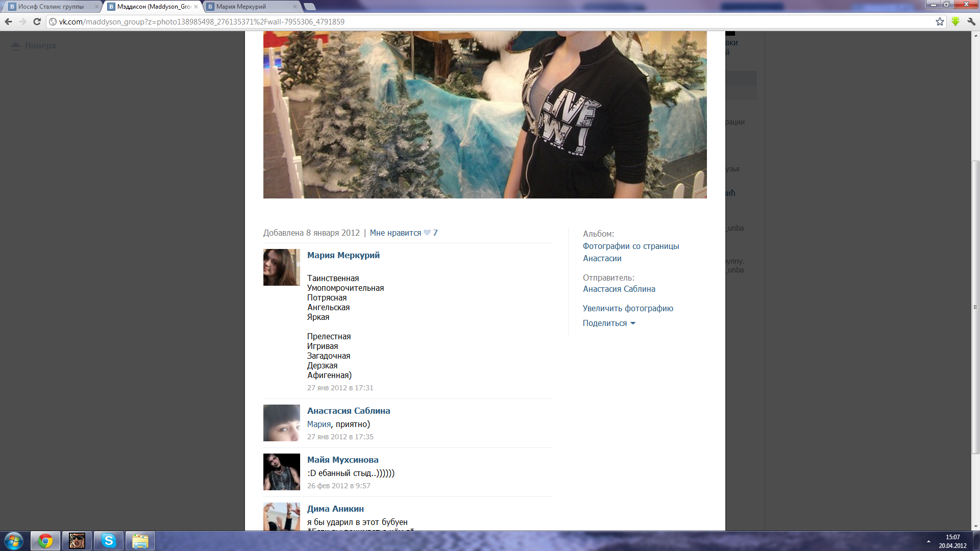Open Майя Мухсинова profile link

[x=342, y=460]
